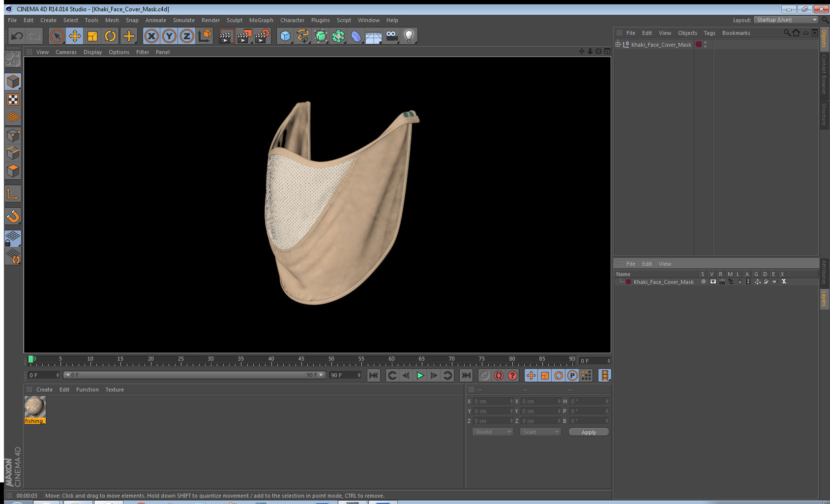Image resolution: width=830 pixels, height=504 pixels.
Task: Select the fishing material thumbnail
Action: coord(35,407)
